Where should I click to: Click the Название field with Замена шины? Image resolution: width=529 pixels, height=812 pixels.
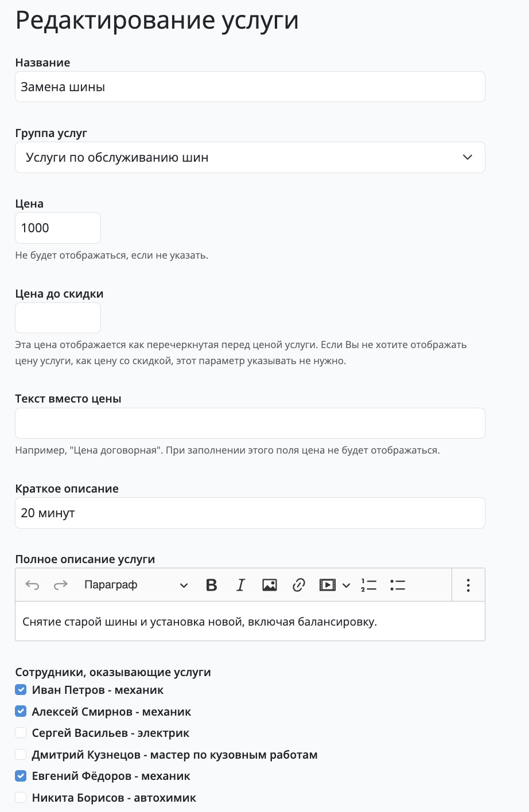[x=250, y=87]
